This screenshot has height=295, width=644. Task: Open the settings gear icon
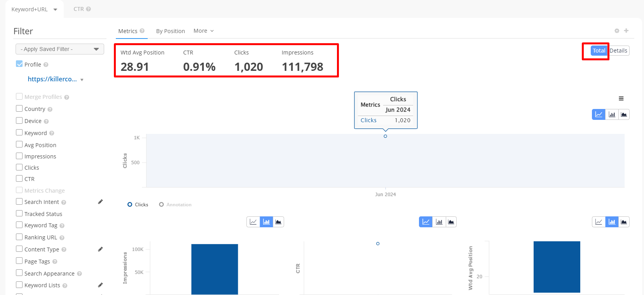coord(617,31)
